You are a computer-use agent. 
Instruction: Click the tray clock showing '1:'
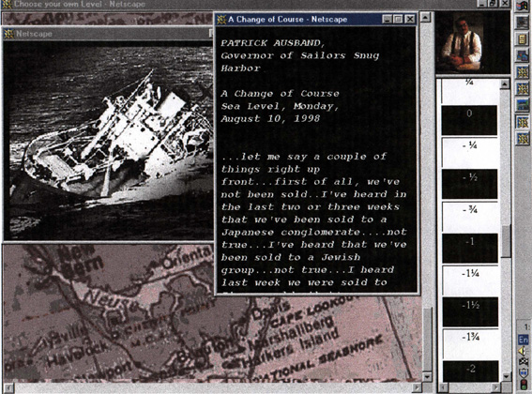click(526, 327)
